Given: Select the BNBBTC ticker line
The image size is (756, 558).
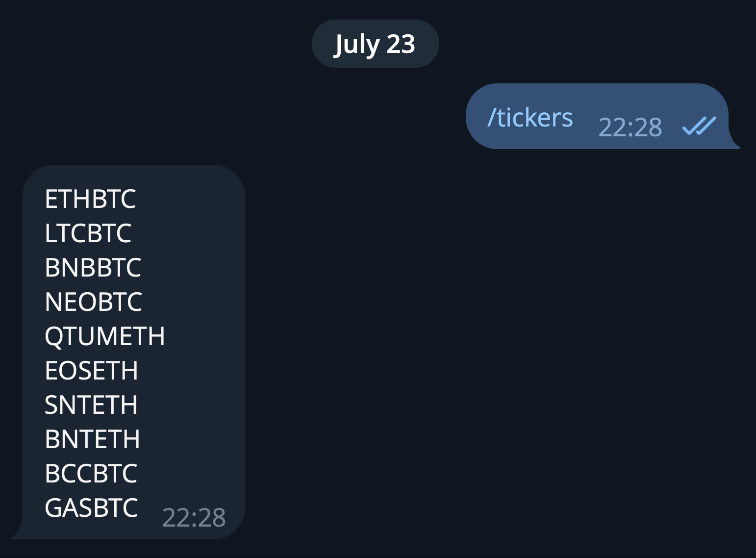Looking at the screenshot, I should [93, 268].
